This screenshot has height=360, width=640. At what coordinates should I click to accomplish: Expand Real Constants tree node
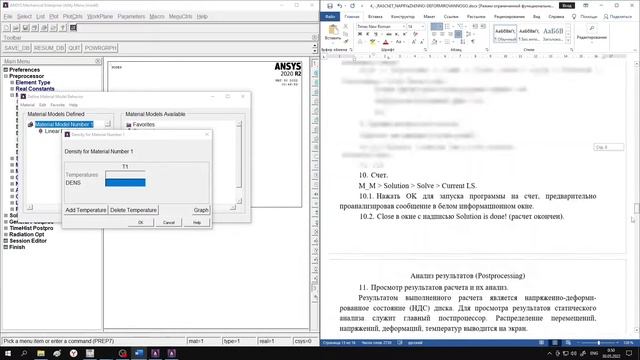click(12, 89)
